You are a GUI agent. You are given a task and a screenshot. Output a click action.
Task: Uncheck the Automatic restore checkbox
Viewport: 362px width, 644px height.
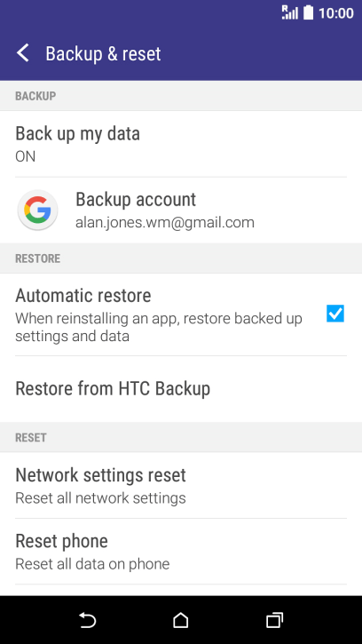(335, 314)
